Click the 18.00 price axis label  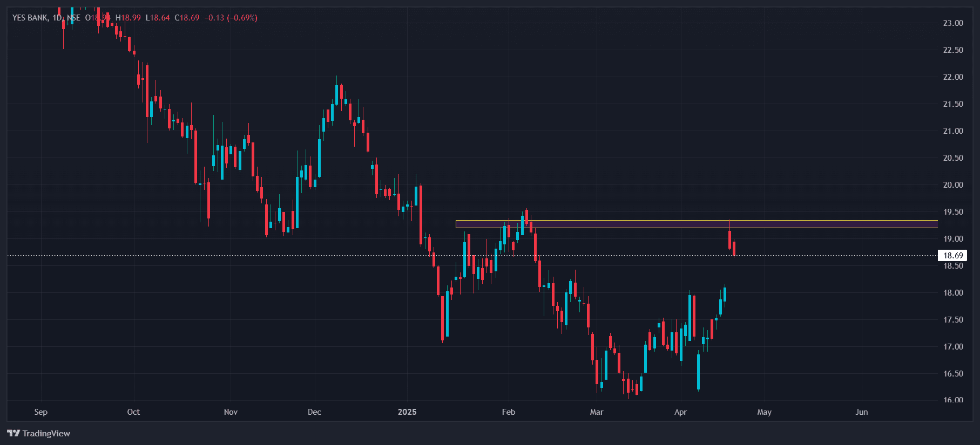click(x=953, y=293)
